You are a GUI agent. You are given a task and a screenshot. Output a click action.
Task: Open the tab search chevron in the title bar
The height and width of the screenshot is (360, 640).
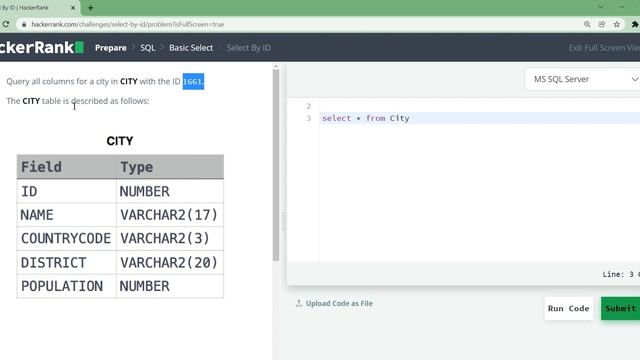tap(601, 7)
